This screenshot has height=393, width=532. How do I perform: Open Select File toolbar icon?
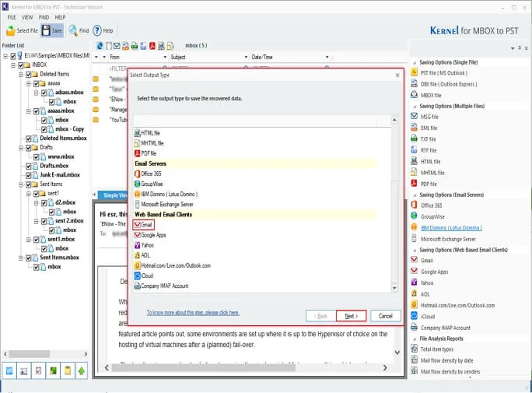[x=11, y=30]
